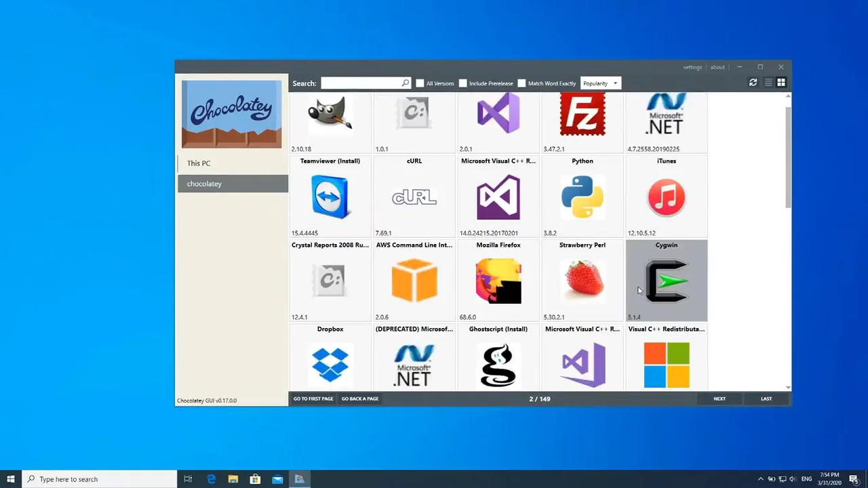
Task: Click inside the Search field
Action: click(x=363, y=83)
